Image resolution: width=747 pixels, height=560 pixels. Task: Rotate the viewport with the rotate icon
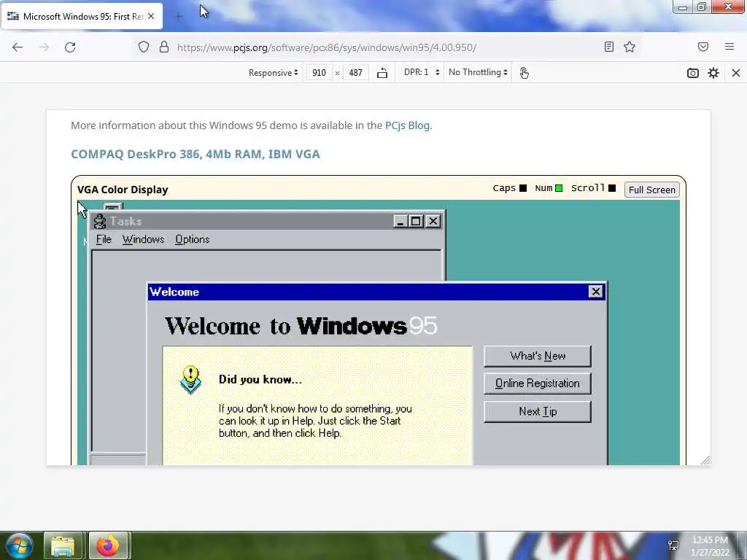point(382,73)
